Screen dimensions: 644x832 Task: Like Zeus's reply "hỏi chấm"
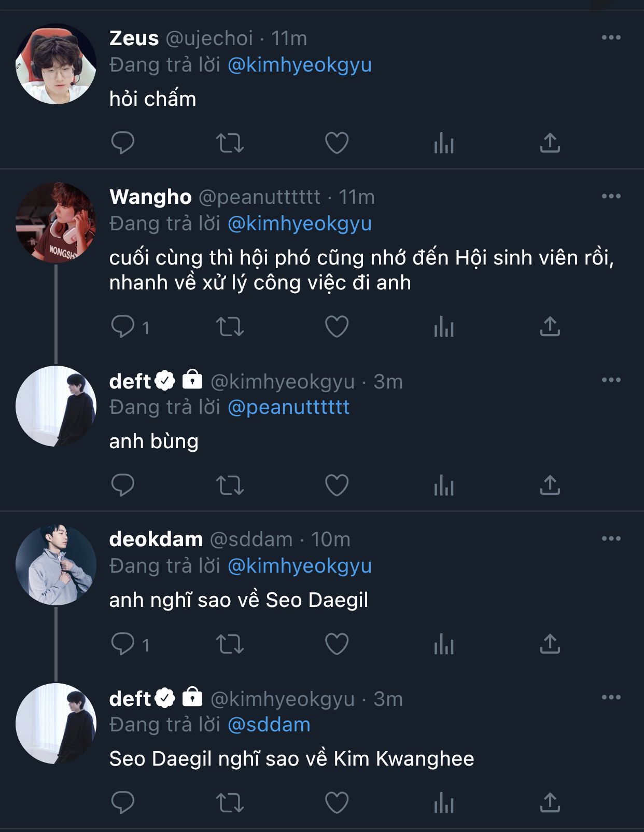coord(337,143)
